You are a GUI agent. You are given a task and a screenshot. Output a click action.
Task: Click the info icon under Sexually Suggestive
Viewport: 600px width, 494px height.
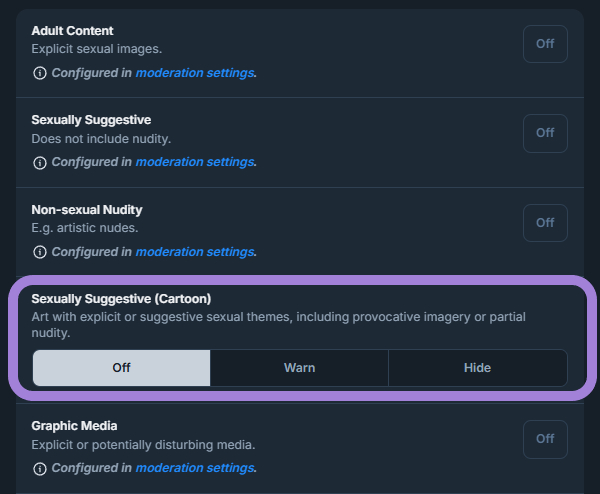coord(39,162)
